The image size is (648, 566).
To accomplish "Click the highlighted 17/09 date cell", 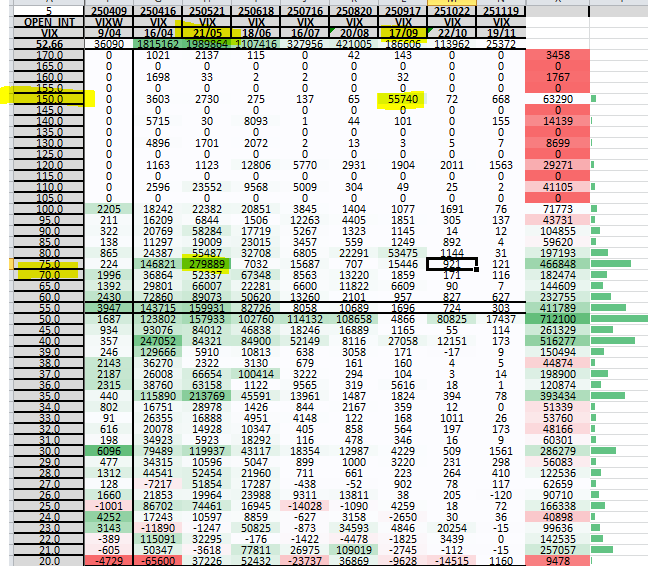I will tap(403, 33).
